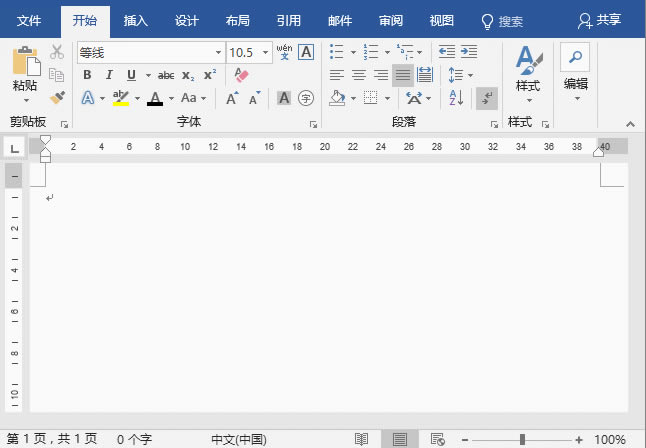Toggle underline formatting
This screenshot has width=646, height=448.
tap(131, 75)
